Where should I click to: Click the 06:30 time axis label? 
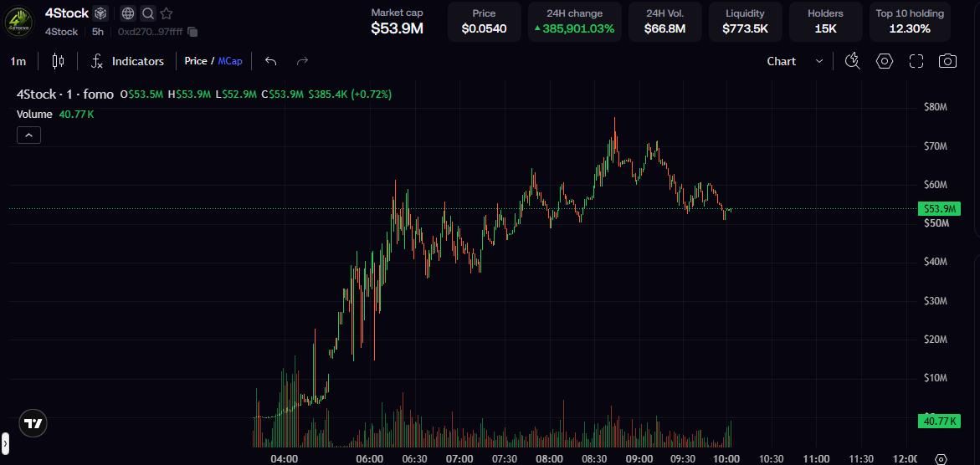414,459
